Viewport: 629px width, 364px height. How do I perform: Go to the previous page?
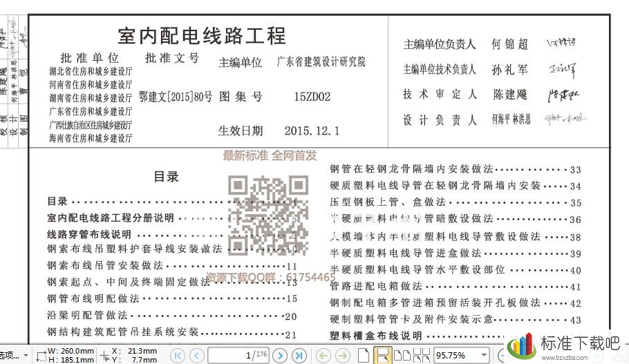(196, 355)
